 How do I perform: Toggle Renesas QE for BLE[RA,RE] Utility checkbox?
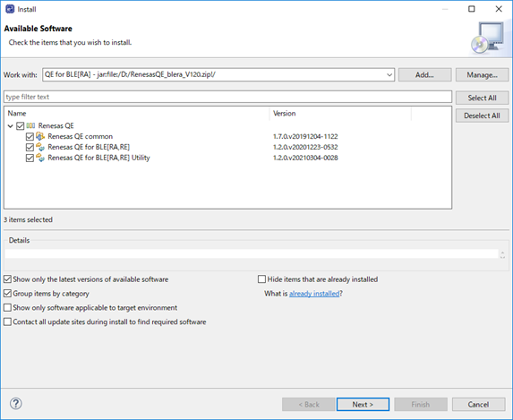(30, 158)
